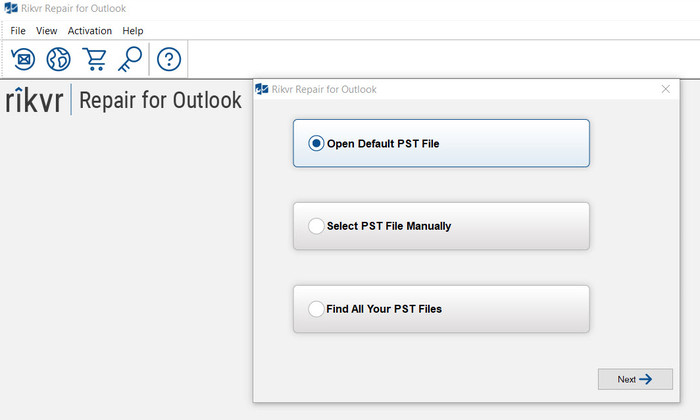This screenshot has height=420, width=700.
Task: Click the shopping cart purchase icon
Action: 96,59
